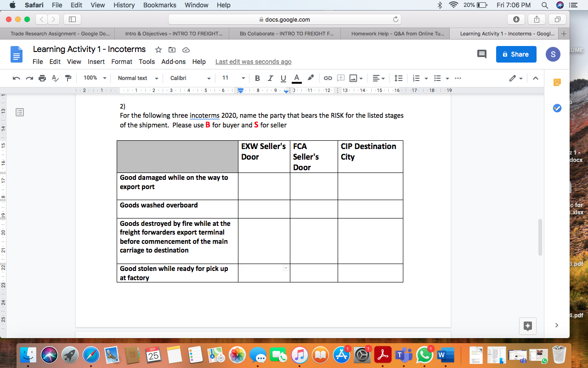View the cloud save status icon

[x=186, y=50]
